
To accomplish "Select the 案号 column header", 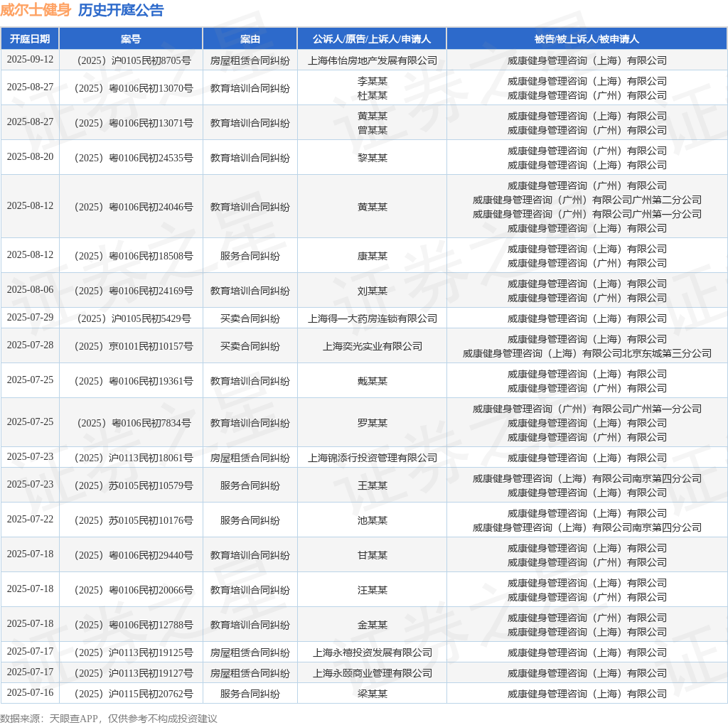I will 131,39.
